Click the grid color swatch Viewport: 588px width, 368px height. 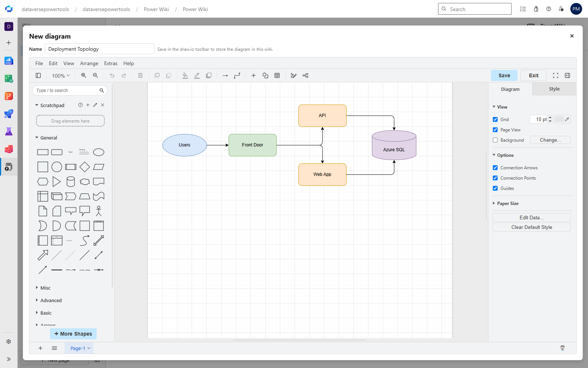559,119
